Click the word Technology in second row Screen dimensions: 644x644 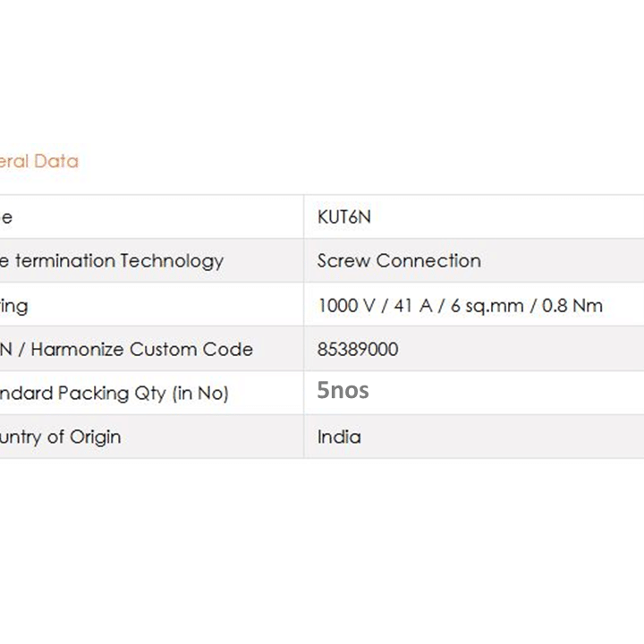172,261
